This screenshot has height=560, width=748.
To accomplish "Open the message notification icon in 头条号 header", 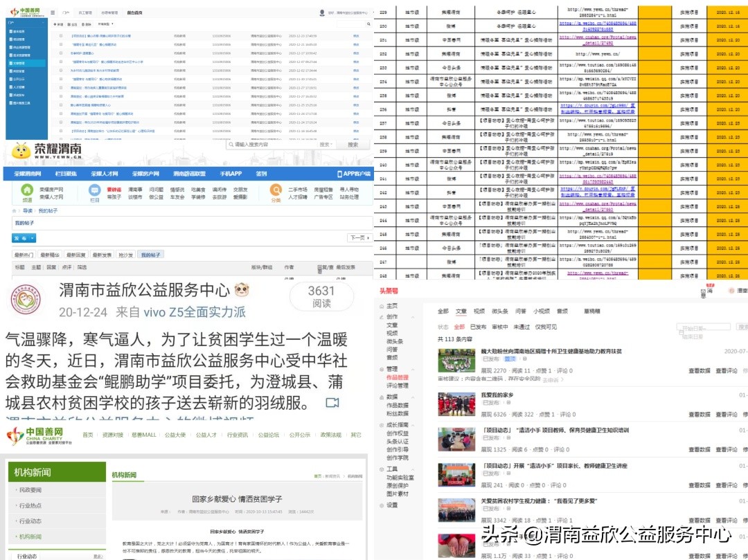I will point(703,291).
